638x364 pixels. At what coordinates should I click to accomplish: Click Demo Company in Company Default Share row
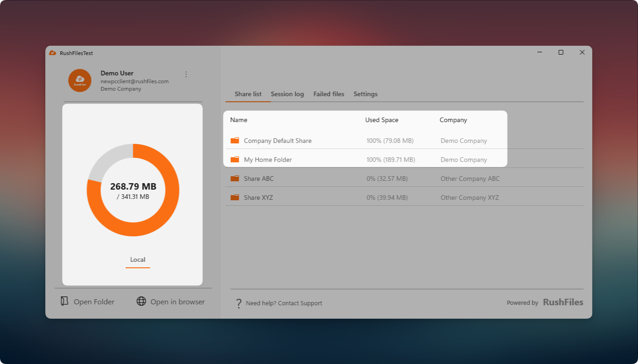click(464, 141)
